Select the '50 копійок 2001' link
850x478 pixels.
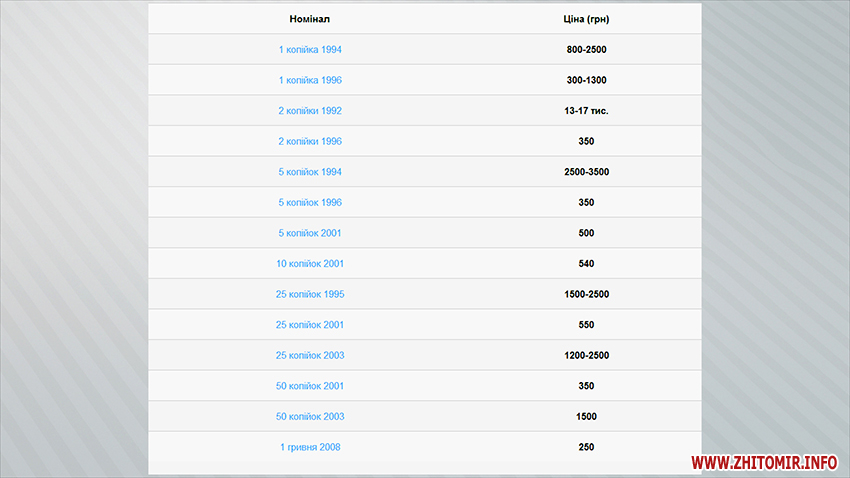pos(310,386)
